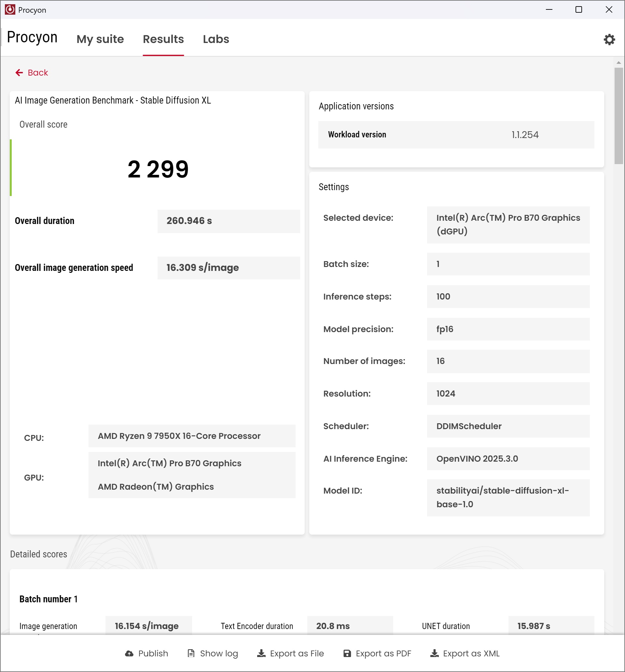Maximize the Procyon window

click(578, 9)
